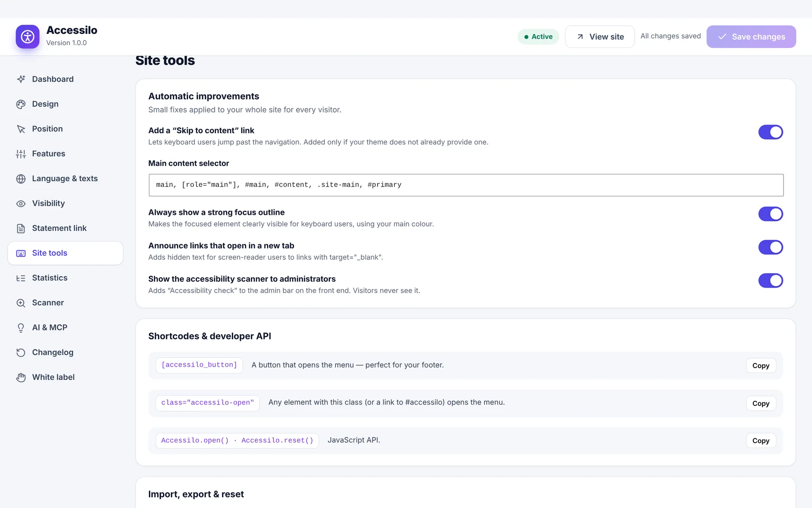Click the AI & MCP lightbulb icon
The image size is (812, 508).
tap(21, 328)
